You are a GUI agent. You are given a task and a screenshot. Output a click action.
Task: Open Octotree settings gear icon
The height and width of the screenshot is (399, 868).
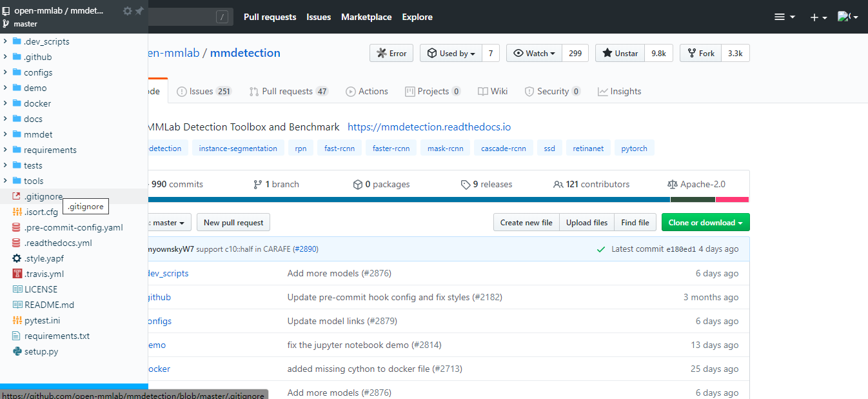pyautogui.click(x=128, y=11)
